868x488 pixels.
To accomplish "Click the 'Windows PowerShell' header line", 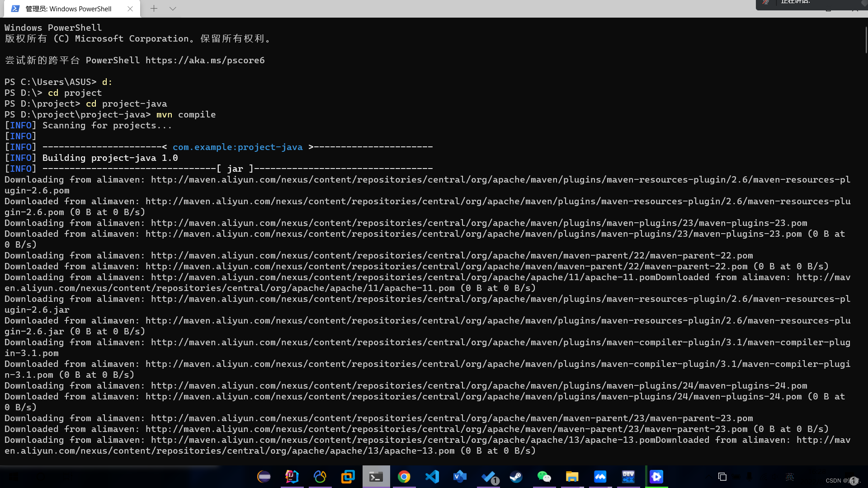I will point(53,28).
